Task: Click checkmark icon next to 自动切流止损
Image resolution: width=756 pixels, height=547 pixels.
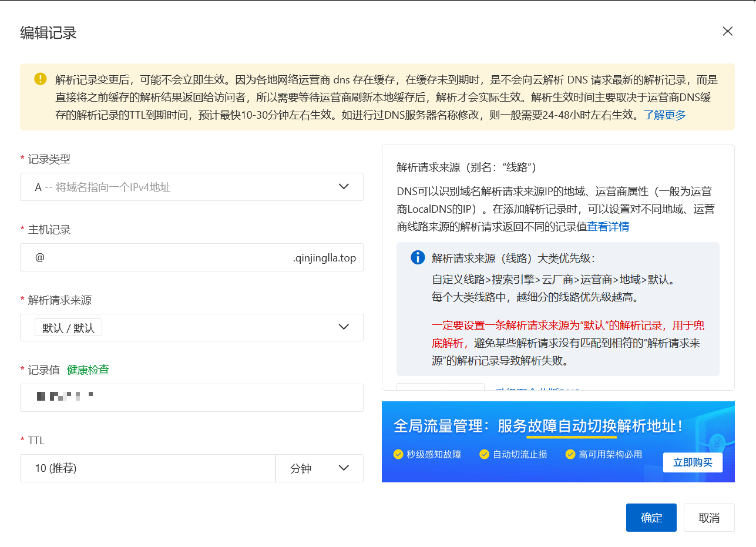Action: (484, 454)
